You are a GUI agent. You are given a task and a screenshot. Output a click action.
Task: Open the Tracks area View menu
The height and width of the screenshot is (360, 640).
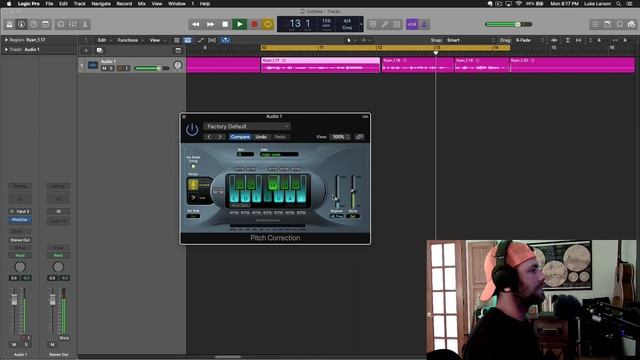(x=157, y=40)
